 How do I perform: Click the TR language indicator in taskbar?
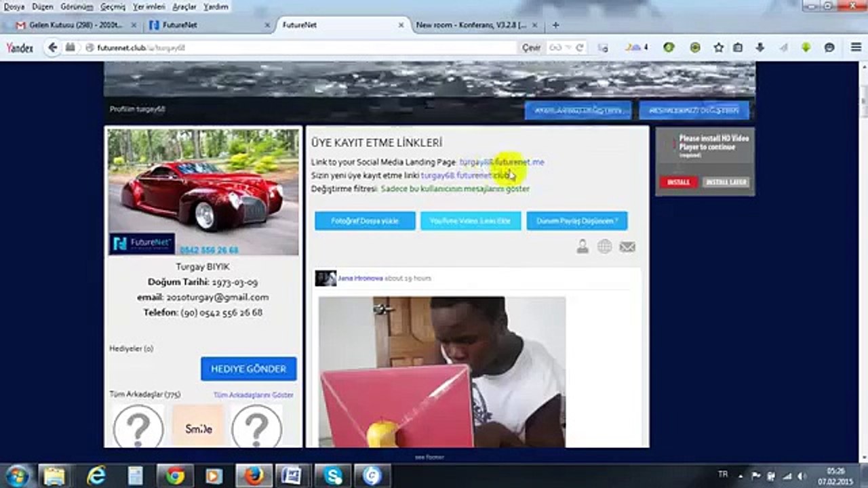point(723,475)
